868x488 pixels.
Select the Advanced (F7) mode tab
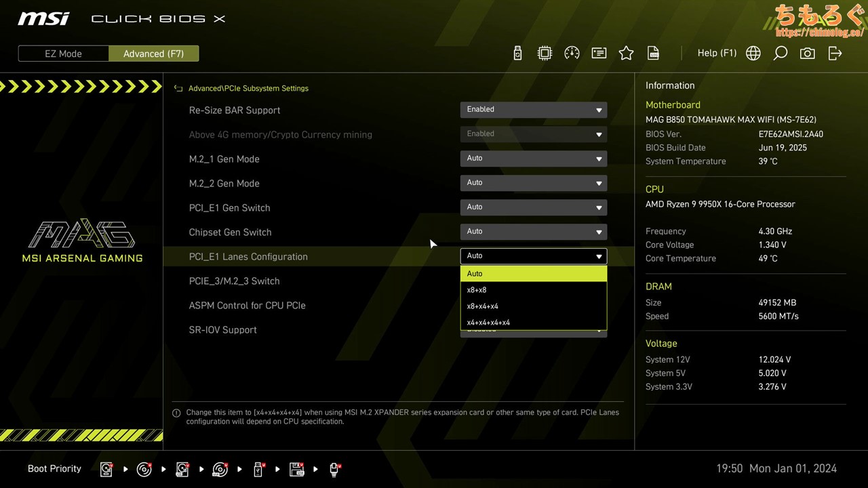pos(153,54)
